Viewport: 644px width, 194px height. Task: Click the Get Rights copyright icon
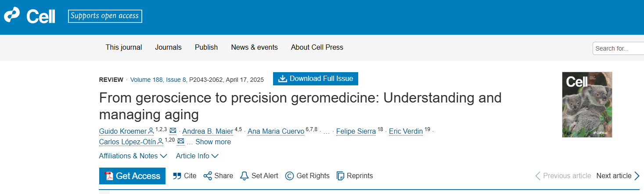click(x=289, y=176)
